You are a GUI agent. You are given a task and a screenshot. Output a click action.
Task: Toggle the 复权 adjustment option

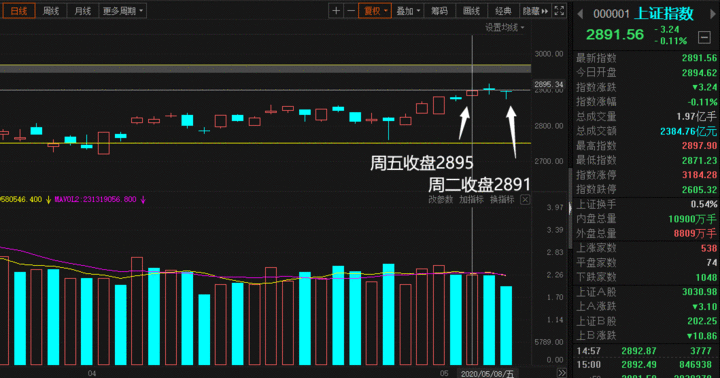375,11
